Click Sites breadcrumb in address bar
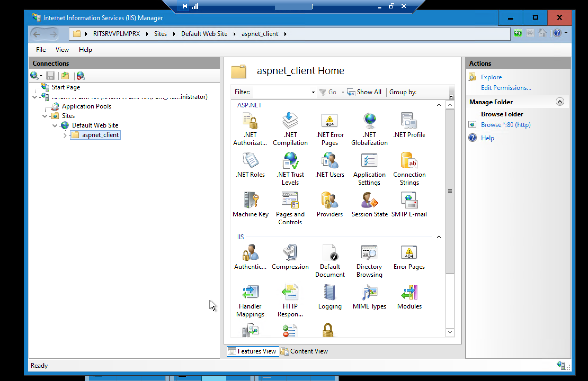The image size is (588, 381). tap(161, 34)
